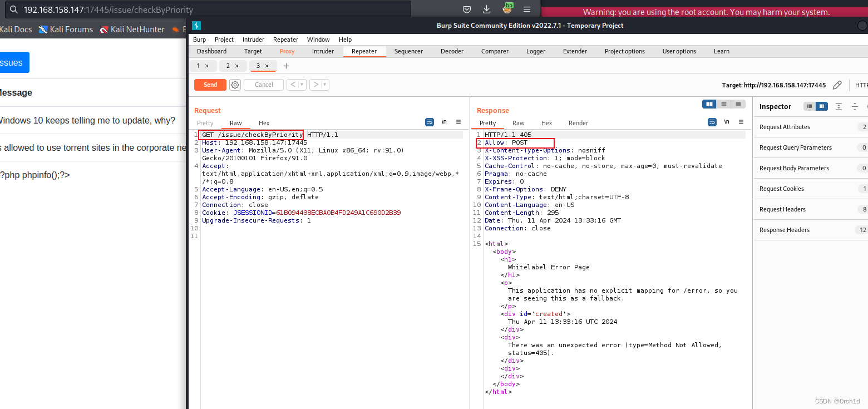
Task: Expand Request Headers in Inspector
Action: click(811, 209)
